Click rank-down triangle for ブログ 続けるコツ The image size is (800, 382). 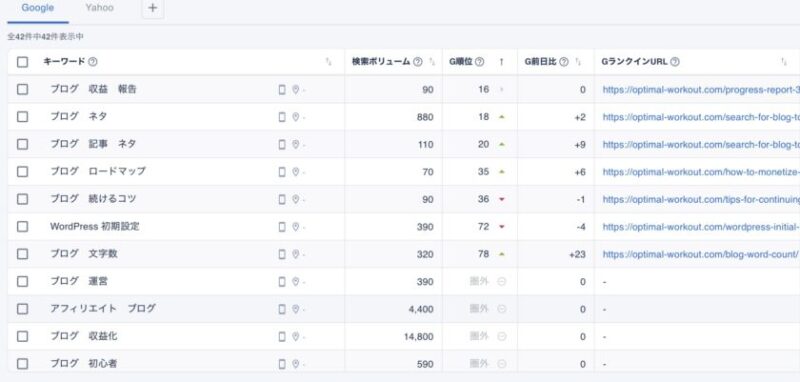coord(502,199)
